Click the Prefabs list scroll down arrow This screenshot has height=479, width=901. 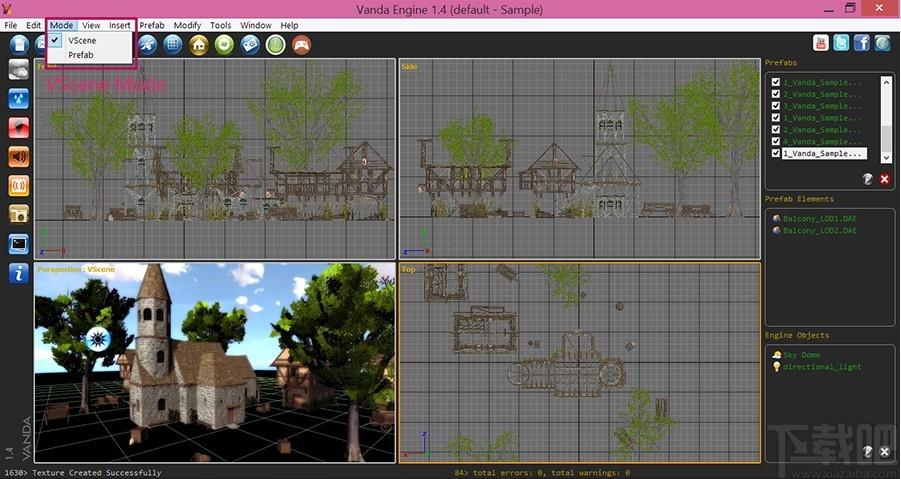(x=886, y=157)
